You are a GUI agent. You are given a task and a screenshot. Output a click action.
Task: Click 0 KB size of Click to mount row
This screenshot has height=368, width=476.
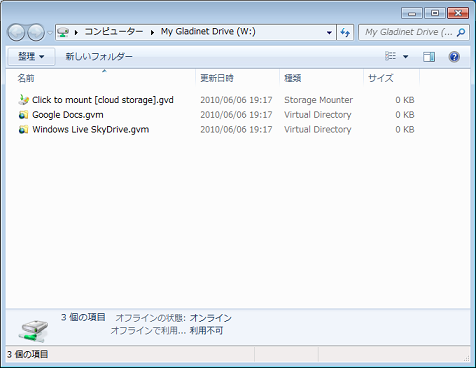pyautogui.click(x=405, y=100)
